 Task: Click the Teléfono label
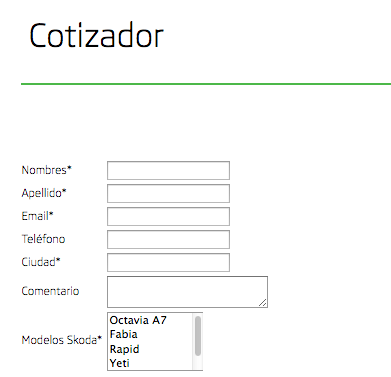tap(43, 239)
